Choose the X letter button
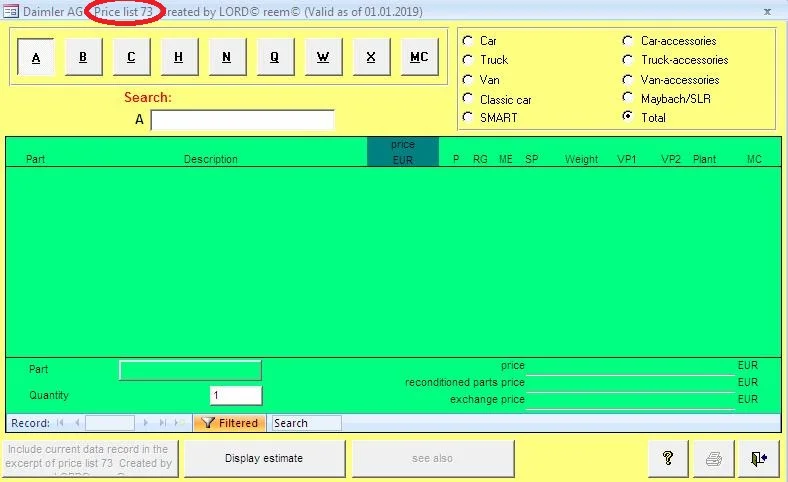The image size is (788, 482). click(371, 57)
